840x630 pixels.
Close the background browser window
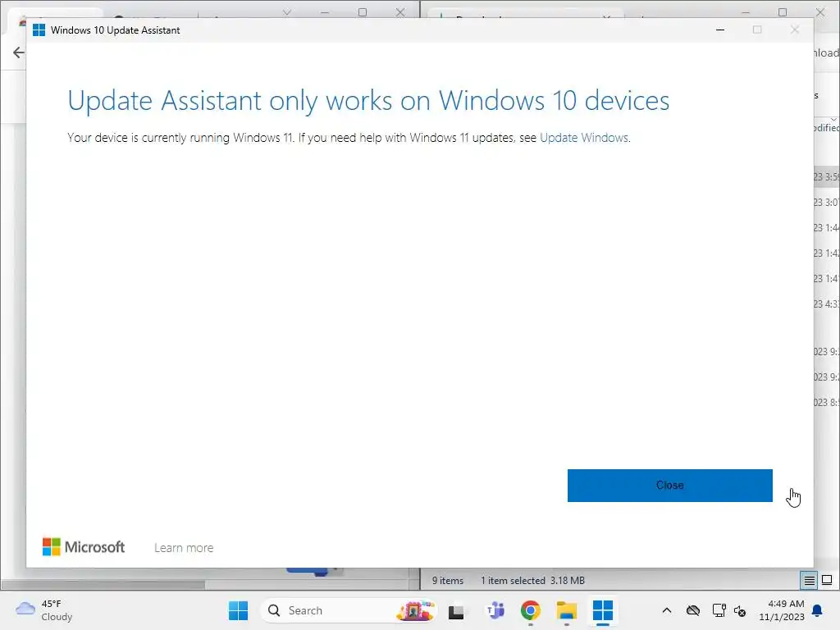click(x=400, y=11)
